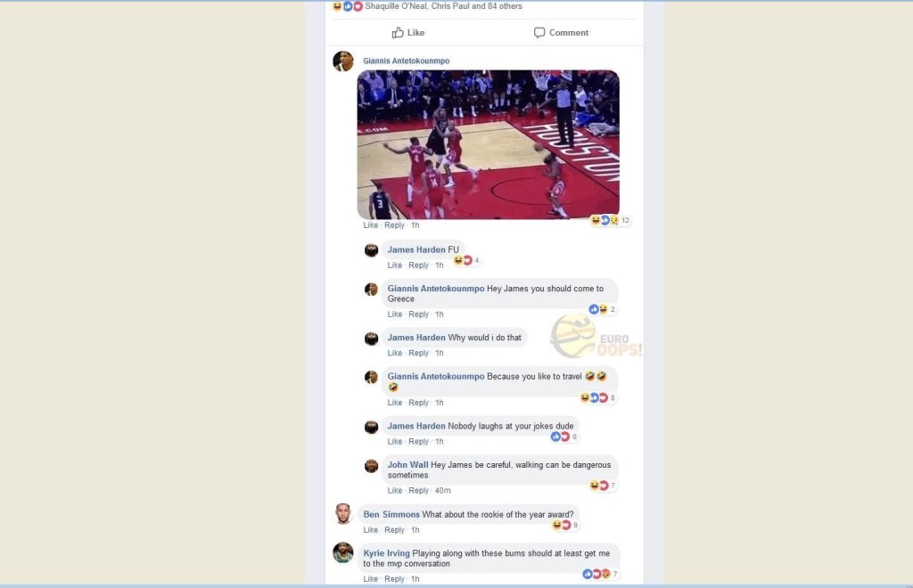Click the Comment speech bubble icon
This screenshot has height=588, width=913.
[x=539, y=33]
